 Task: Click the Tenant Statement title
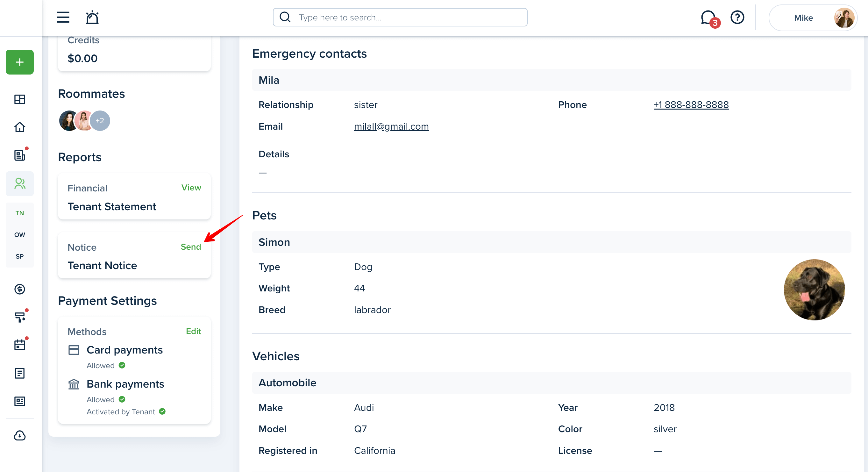point(111,206)
